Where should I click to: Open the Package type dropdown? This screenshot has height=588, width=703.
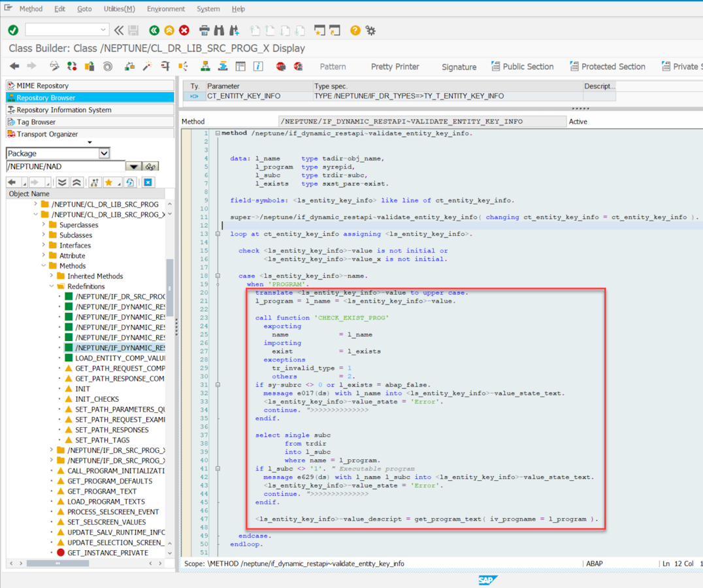(x=104, y=153)
